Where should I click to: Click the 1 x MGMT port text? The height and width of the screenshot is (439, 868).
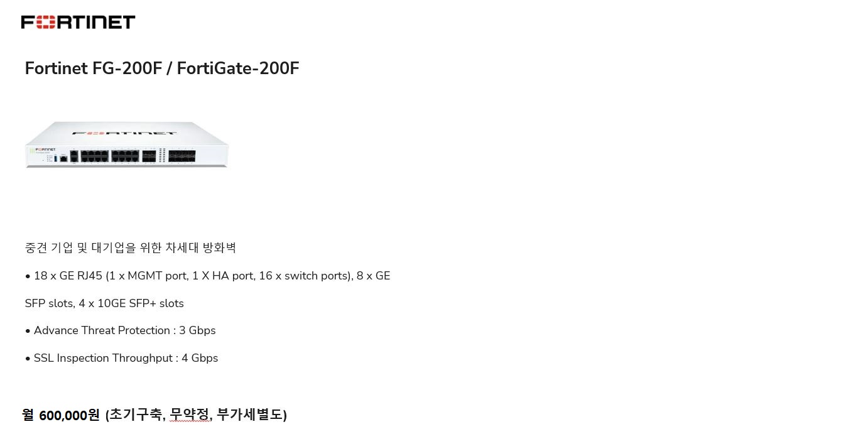click(147, 276)
